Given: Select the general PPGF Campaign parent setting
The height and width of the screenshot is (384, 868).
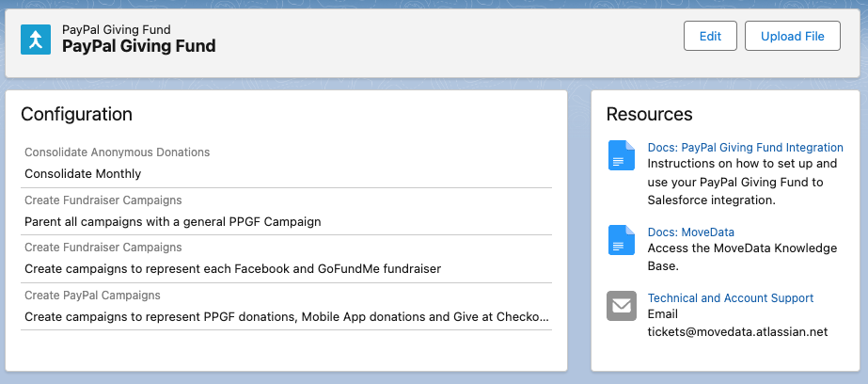Looking at the screenshot, I should [x=172, y=222].
